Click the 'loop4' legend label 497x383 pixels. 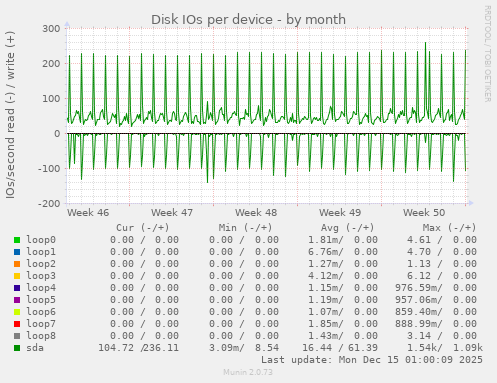click(x=41, y=288)
